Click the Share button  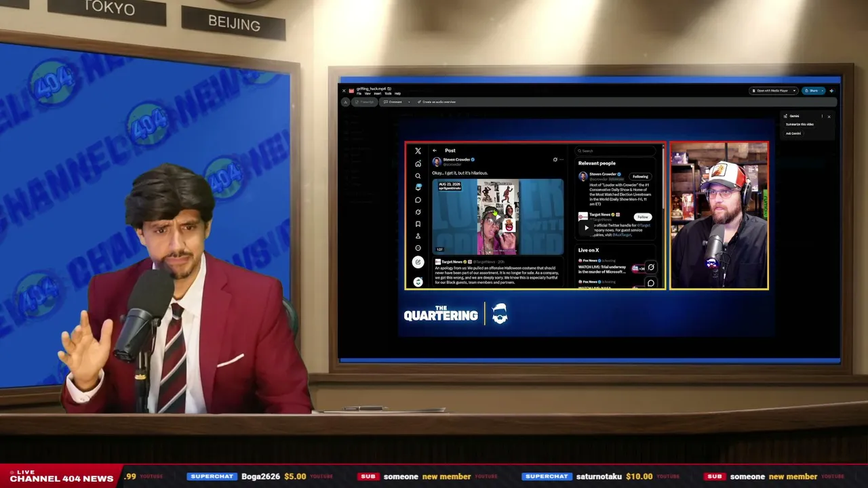(811, 91)
